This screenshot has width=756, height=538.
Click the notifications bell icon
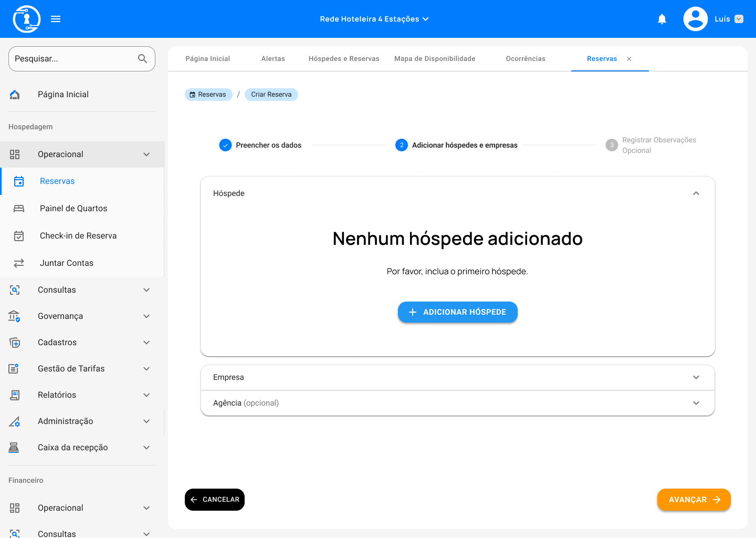coord(662,19)
